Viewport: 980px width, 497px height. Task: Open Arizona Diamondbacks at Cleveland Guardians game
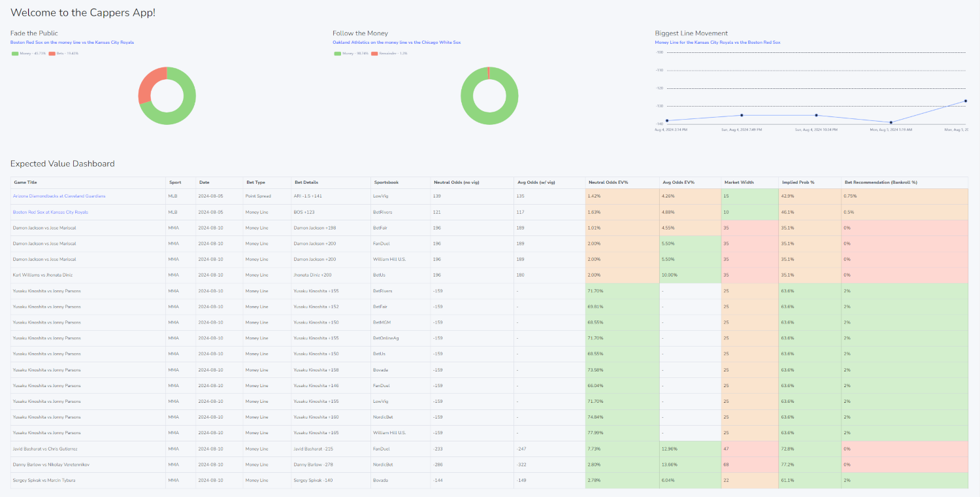(x=59, y=196)
